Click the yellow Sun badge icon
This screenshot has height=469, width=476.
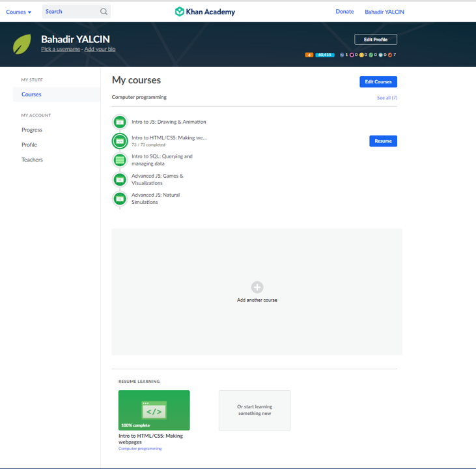point(361,55)
